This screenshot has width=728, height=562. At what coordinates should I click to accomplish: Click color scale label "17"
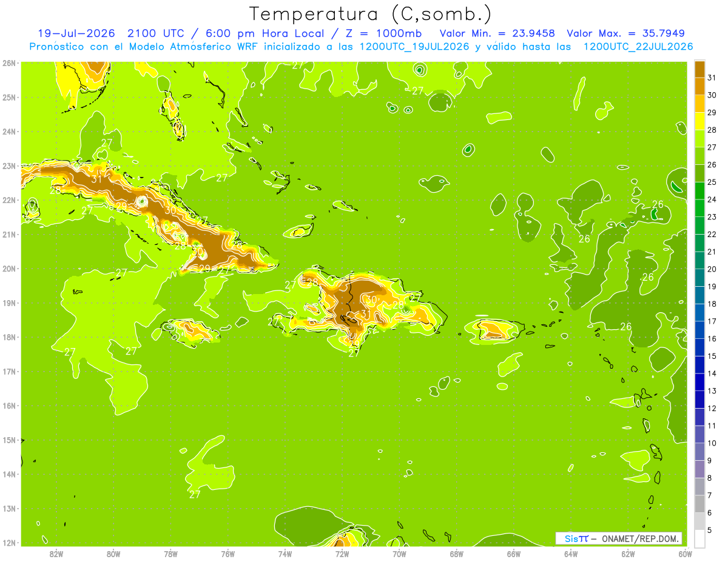tap(712, 321)
